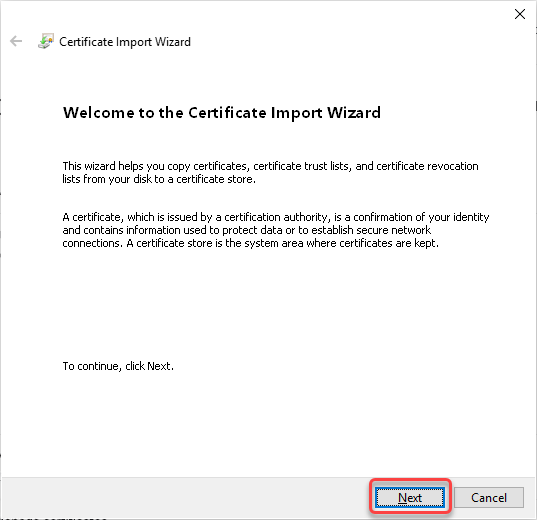Click the certificate wizard icon beside title
The height and width of the screenshot is (520, 537).
click(46, 41)
